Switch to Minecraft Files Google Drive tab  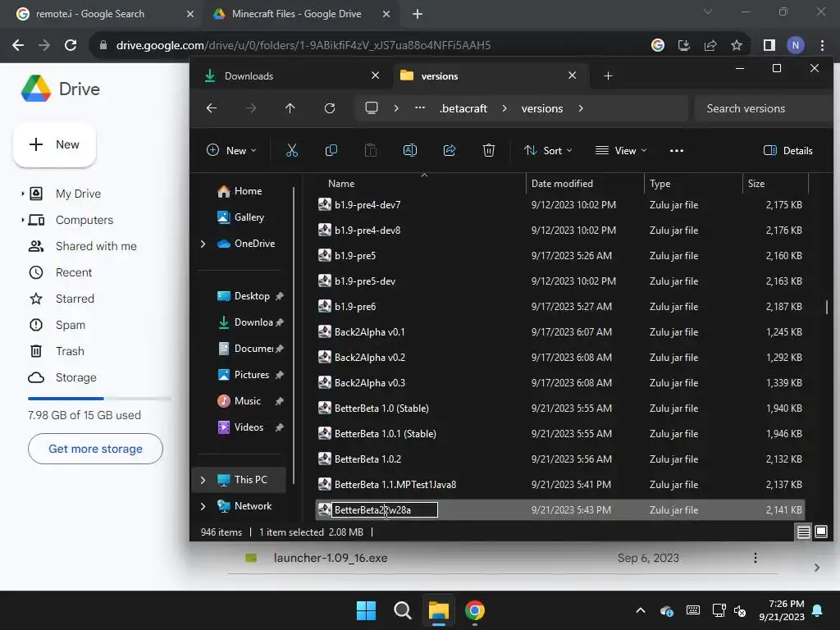302,14
